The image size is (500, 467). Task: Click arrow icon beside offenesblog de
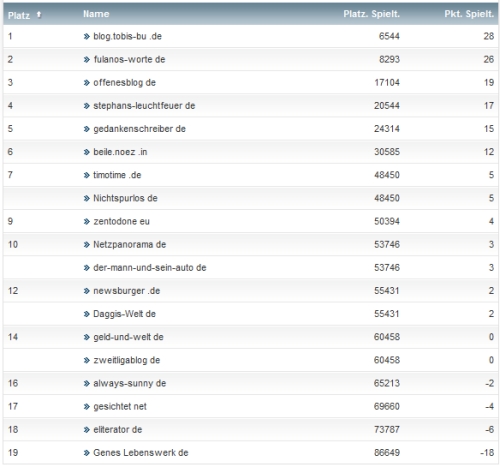click(x=87, y=83)
